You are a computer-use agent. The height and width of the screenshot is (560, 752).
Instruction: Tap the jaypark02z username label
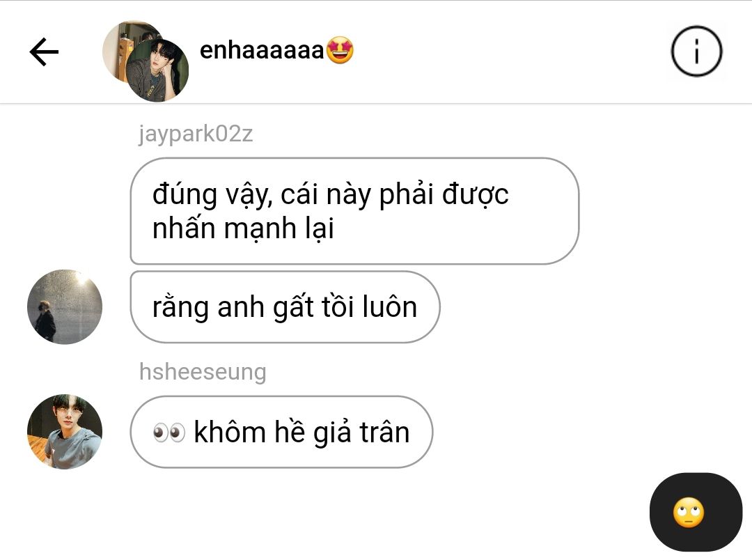point(196,134)
